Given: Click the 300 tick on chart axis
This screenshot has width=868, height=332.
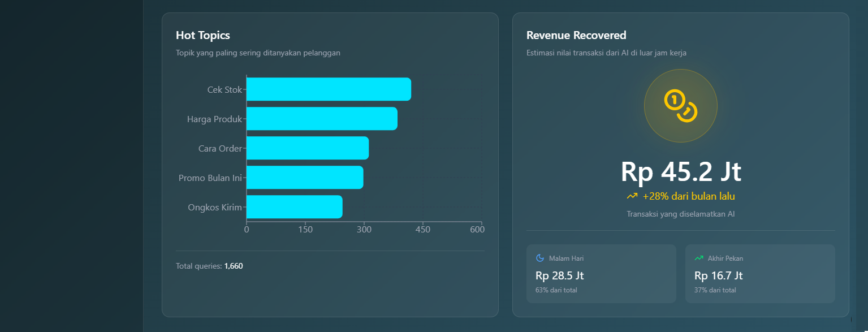Looking at the screenshot, I should click(x=364, y=230).
